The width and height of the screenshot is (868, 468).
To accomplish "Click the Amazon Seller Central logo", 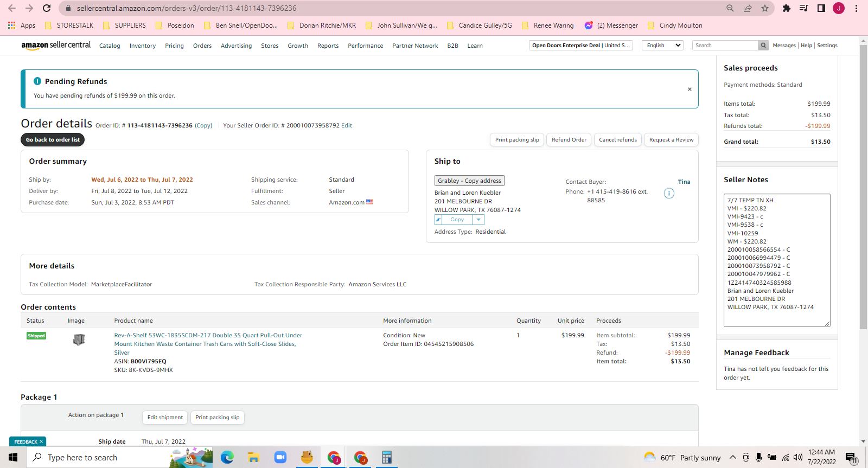I will pos(56,46).
